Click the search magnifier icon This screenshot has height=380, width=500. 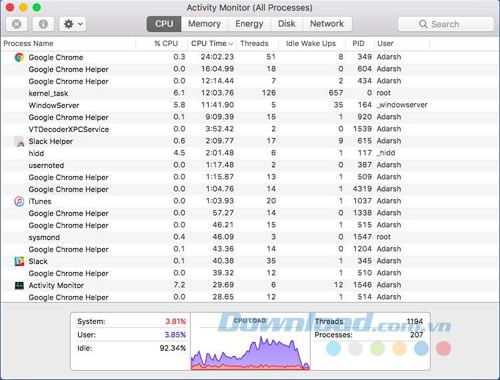coord(423,24)
